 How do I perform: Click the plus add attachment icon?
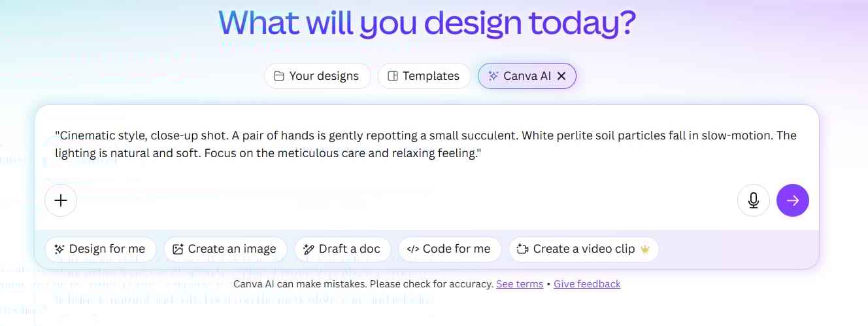click(x=61, y=200)
